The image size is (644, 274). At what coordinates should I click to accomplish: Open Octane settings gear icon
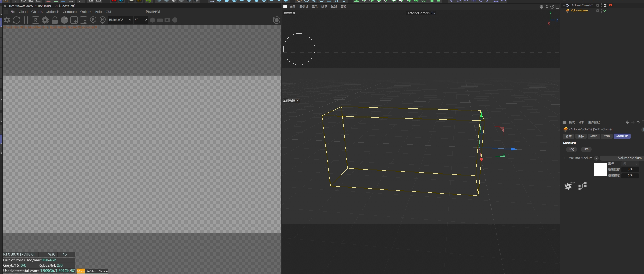click(x=45, y=20)
